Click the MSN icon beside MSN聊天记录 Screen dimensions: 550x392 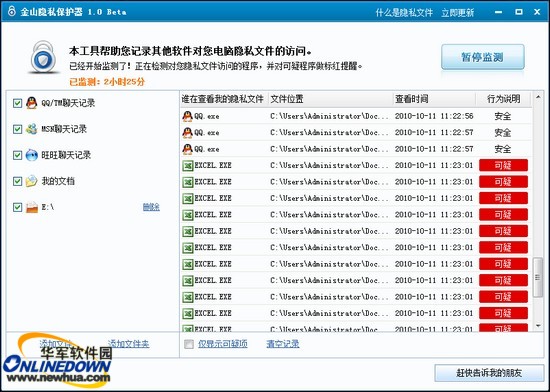(32, 129)
